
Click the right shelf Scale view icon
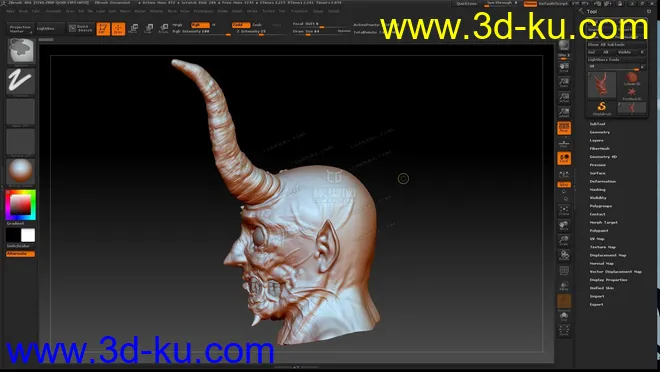tap(564, 241)
